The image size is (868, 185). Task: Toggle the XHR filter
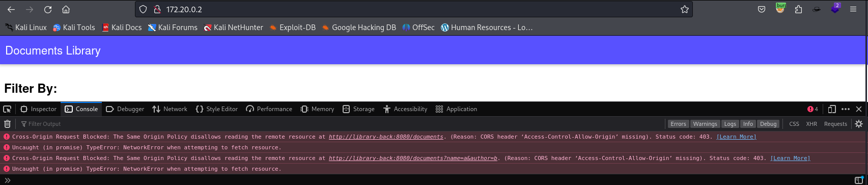(811, 124)
